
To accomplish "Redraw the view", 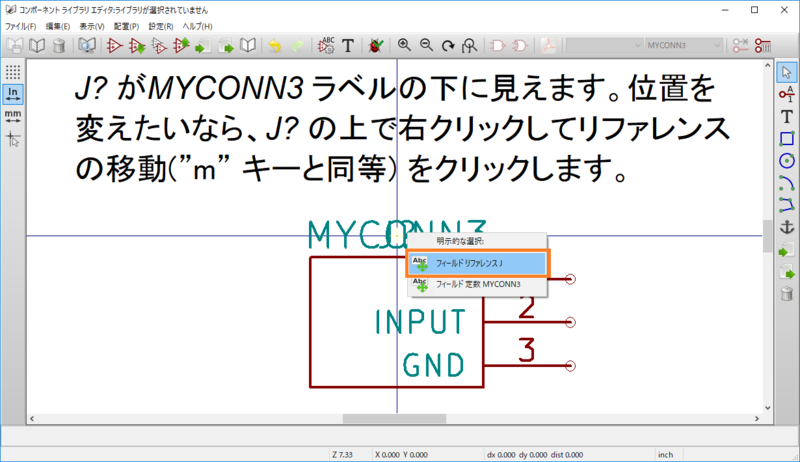I will tap(448, 46).
